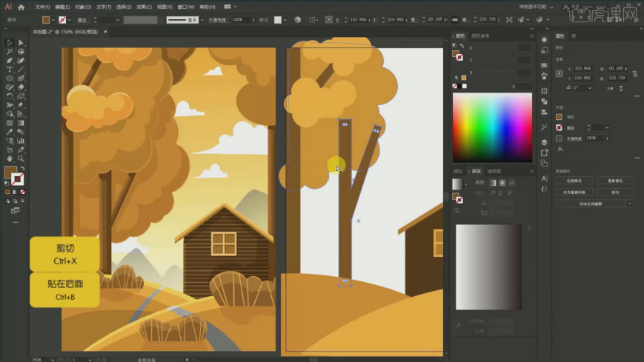Open the brush definition 基本 dropdown
This screenshot has height=362, width=644.
(193, 19)
